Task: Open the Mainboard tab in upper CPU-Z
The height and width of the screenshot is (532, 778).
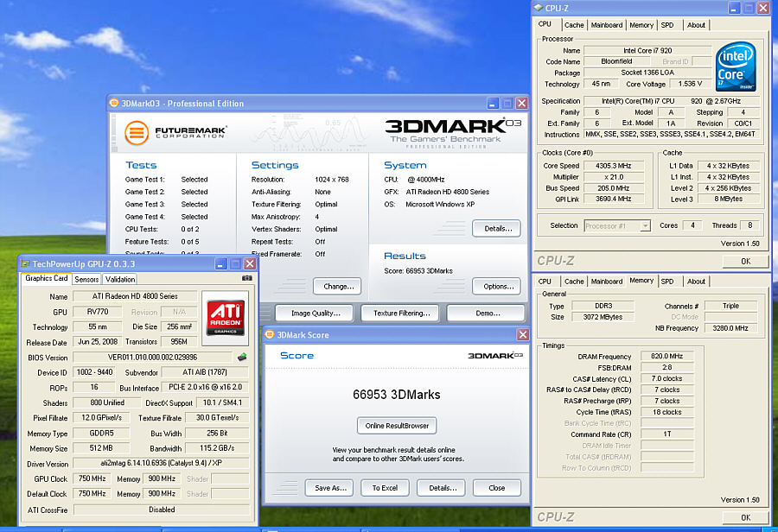Action: pyautogui.click(x=606, y=25)
